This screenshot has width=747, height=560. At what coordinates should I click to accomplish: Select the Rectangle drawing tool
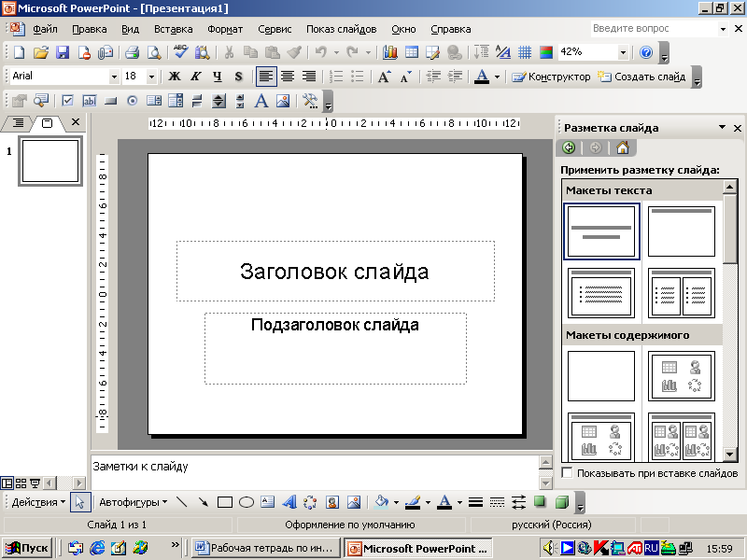pyautogui.click(x=224, y=502)
